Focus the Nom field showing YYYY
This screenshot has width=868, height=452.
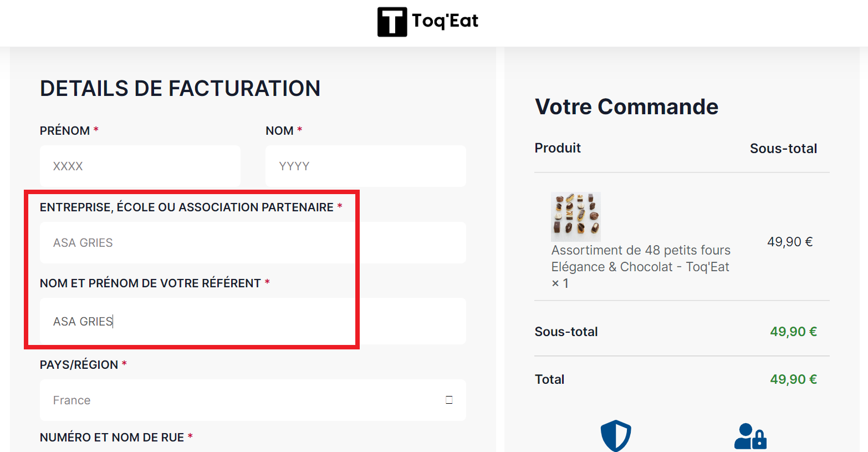tap(366, 166)
